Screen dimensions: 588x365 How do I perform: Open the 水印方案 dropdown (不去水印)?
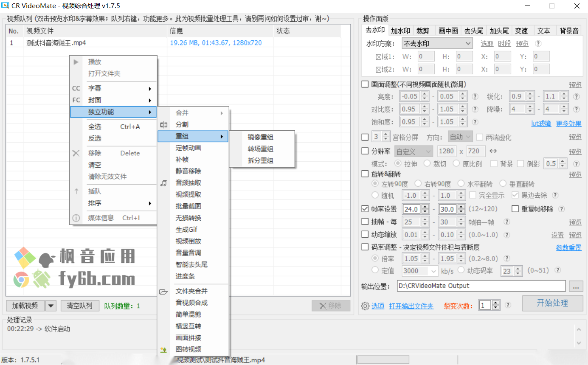tap(437, 43)
